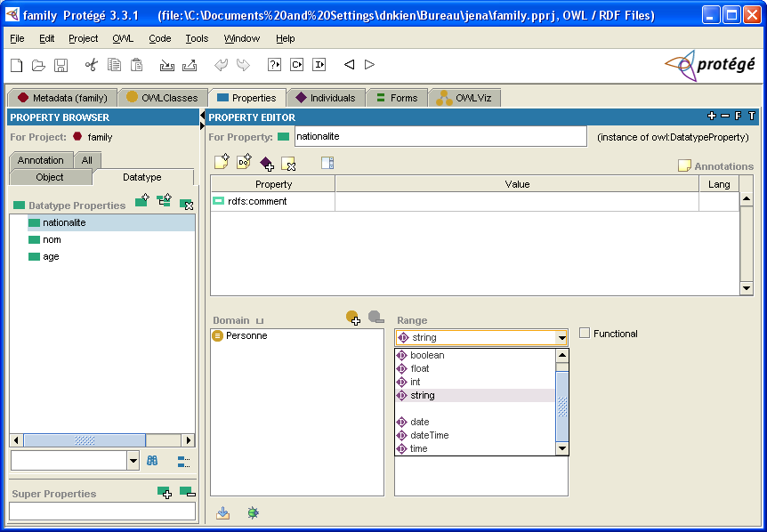Expand the editor with the plus button
The image size is (767, 532).
click(712, 116)
